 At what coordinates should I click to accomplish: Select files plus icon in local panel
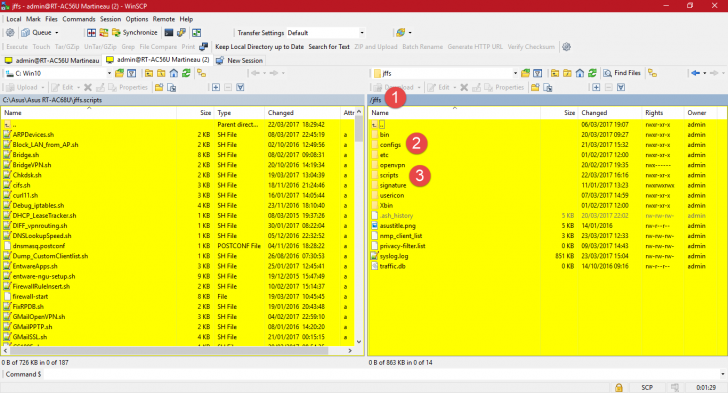pos(216,87)
